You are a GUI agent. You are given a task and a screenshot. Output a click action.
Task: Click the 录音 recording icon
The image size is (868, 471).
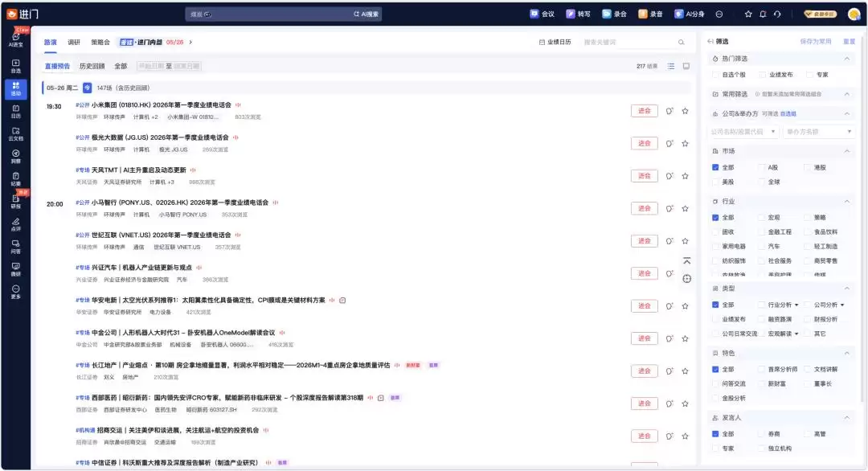point(650,14)
